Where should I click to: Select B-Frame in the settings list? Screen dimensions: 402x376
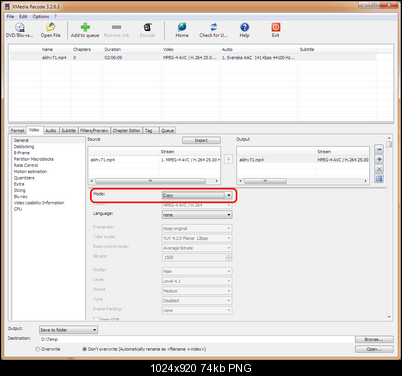[22, 153]
